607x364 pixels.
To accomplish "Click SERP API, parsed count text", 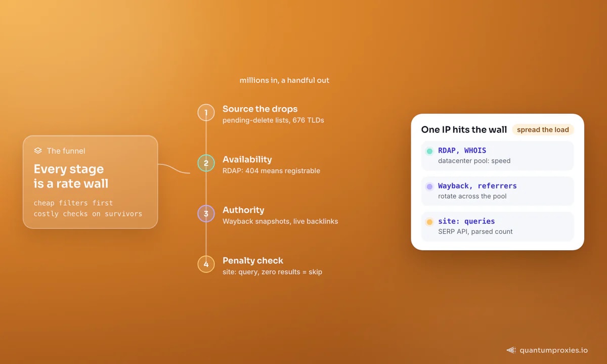I will 475,232.
